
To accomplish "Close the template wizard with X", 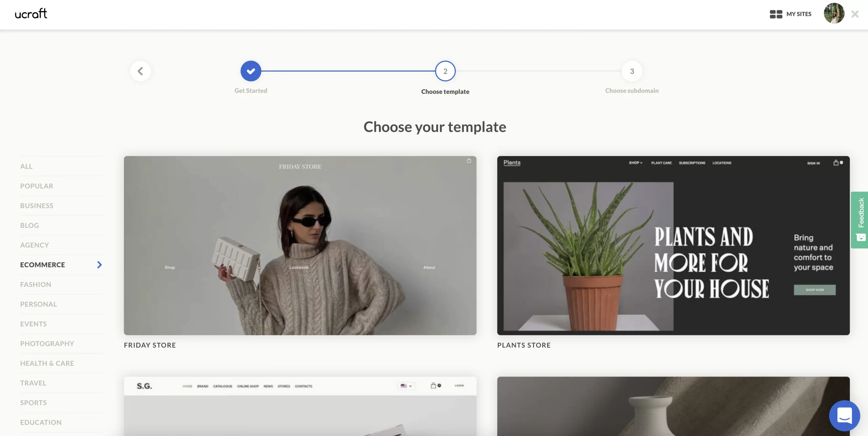I will pyautogui.click(x=855, y=14).
